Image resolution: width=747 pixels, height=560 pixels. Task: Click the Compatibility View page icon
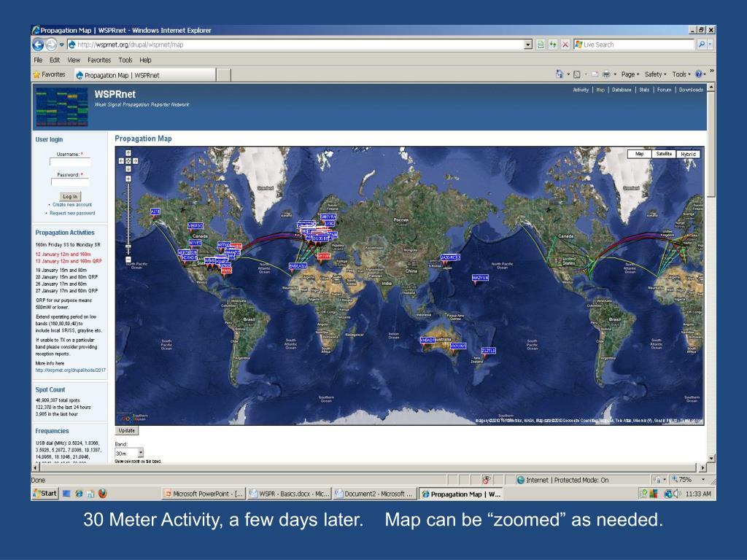pos(541,44)
